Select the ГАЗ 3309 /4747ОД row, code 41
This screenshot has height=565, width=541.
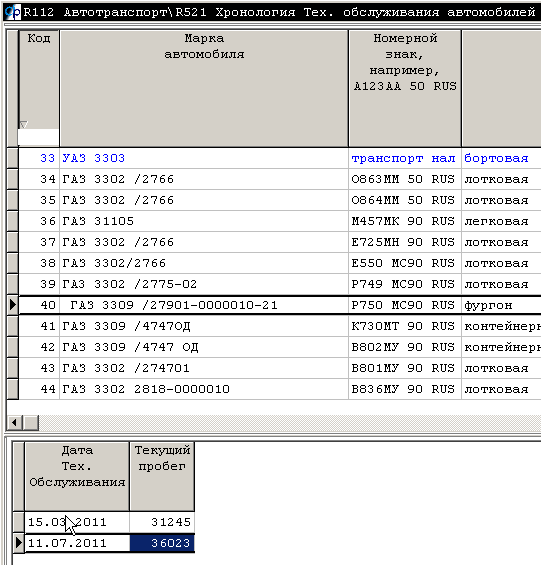(274, 326)
